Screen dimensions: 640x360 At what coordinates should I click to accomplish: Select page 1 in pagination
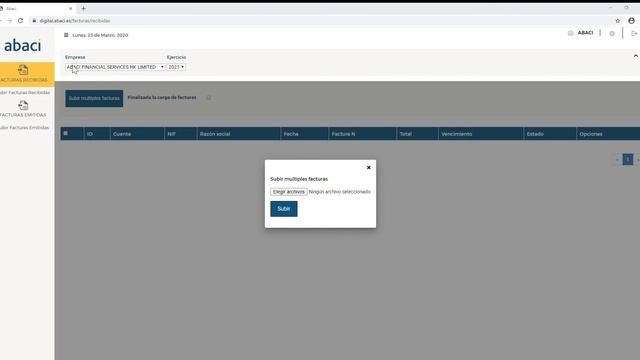click(x=628, y=159)
